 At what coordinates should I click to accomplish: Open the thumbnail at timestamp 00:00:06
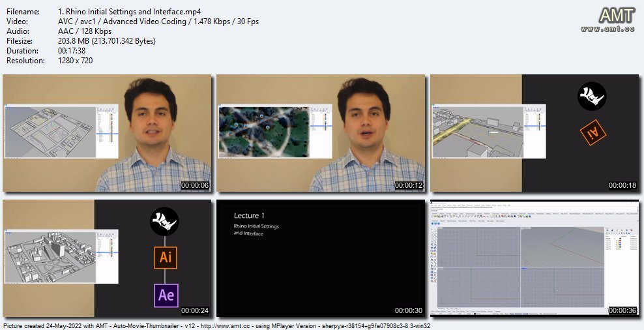107,133
